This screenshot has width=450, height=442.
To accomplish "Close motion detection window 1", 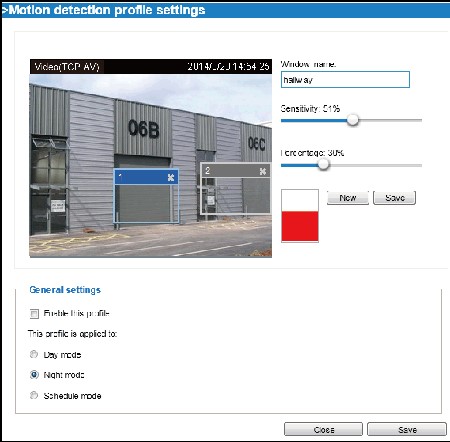I will [x=171, y=178].
